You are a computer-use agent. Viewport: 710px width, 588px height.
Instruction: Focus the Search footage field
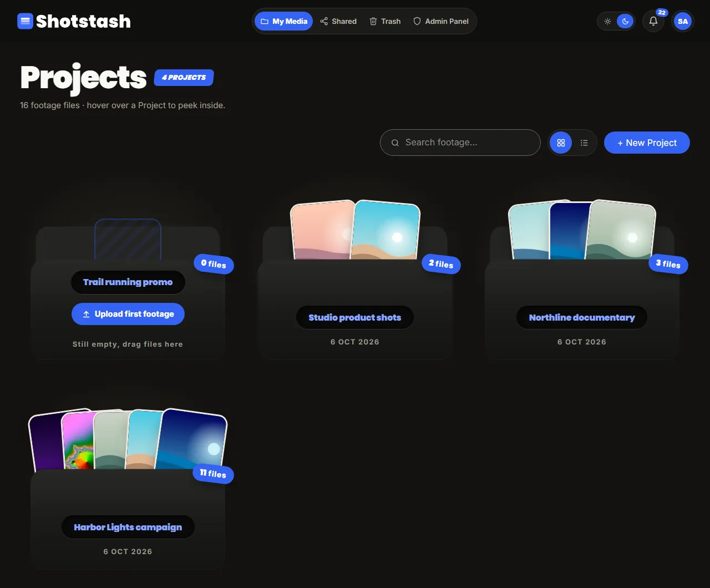coord(460,143)
